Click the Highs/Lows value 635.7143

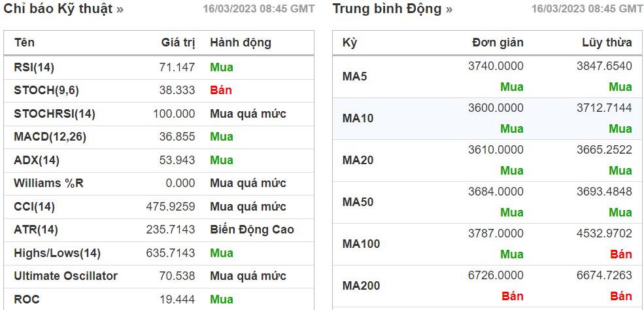[171, 253]
